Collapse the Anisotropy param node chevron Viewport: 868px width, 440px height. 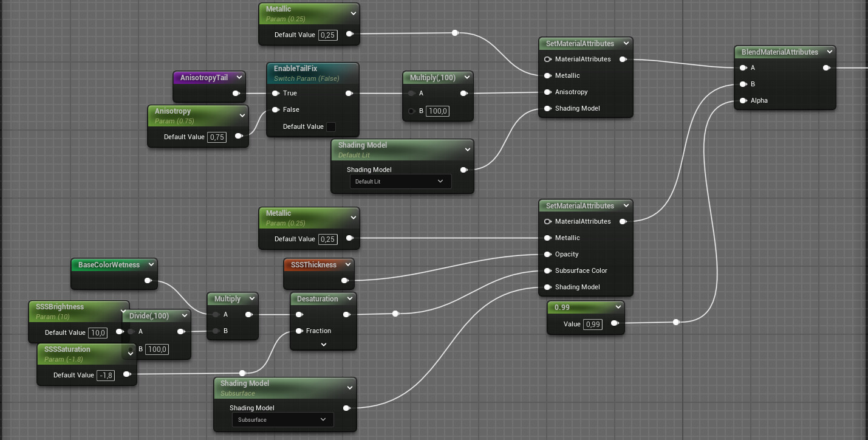(242, 115)
